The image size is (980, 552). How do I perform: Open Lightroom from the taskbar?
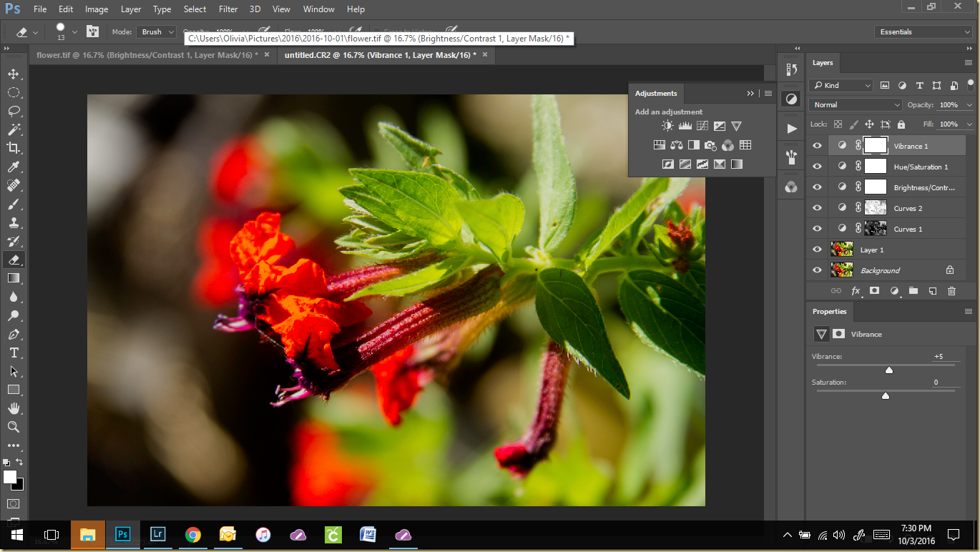click(157, 535)
